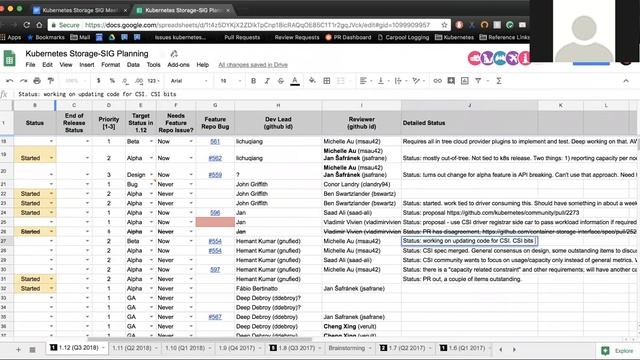Screen dimensions: 640x360
Task: Open the Add-ons menu
Action: click(x=178, y=64)
